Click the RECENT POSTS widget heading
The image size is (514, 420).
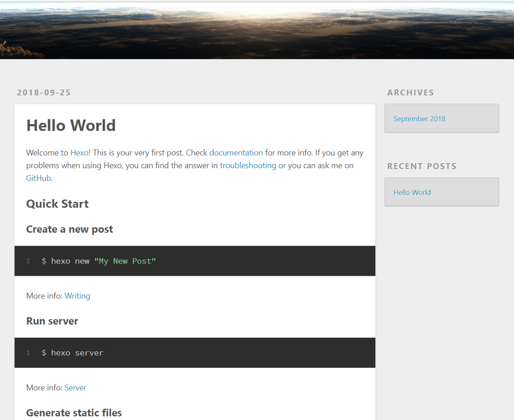coord(422,166)
